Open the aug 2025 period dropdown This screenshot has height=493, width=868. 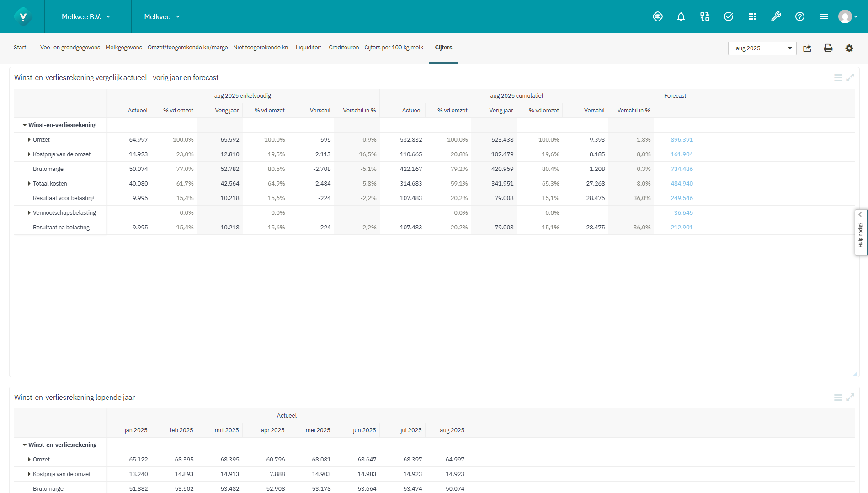[762, 48]
